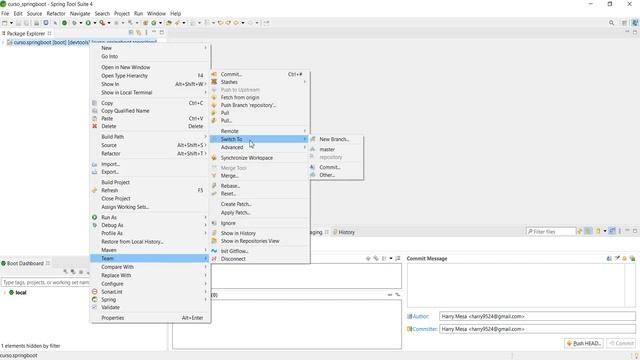
Task: Click the Run As green icon
Action: [95, 217]
